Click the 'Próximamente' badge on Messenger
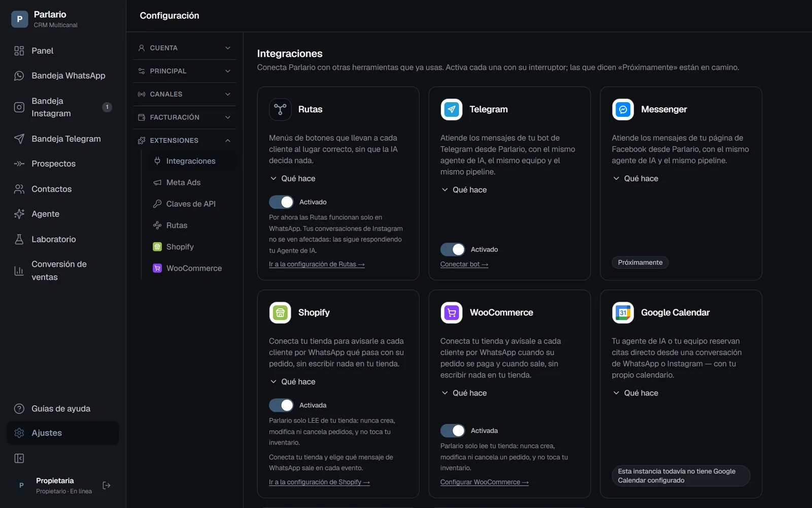This screenshot has height=508, width=812. tap(640, 263)
